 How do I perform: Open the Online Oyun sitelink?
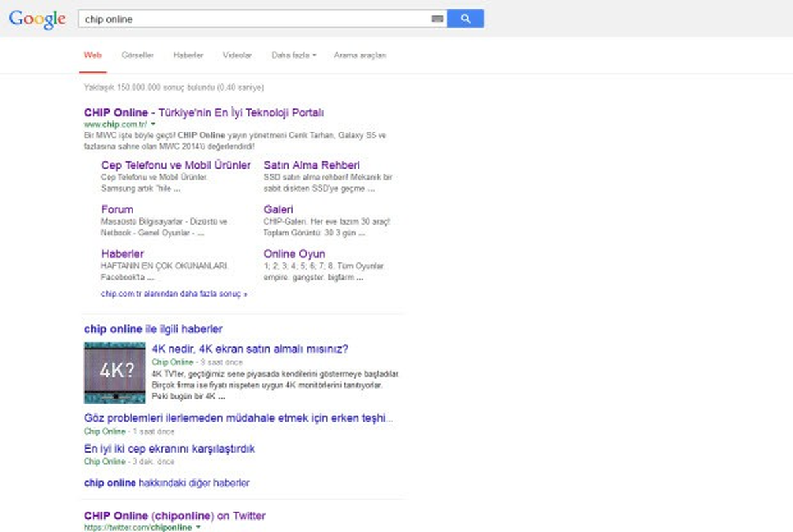[x=294, y=254]
